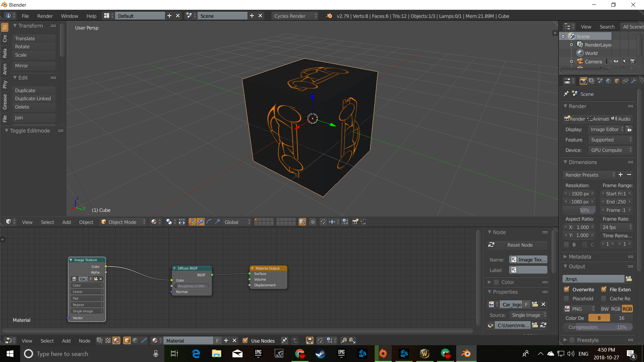Image resolution: width=644 pixels, height=362 pixels.
Task: Open the Object menu in header
Action: pyautogui.click(x=86, y=222)
